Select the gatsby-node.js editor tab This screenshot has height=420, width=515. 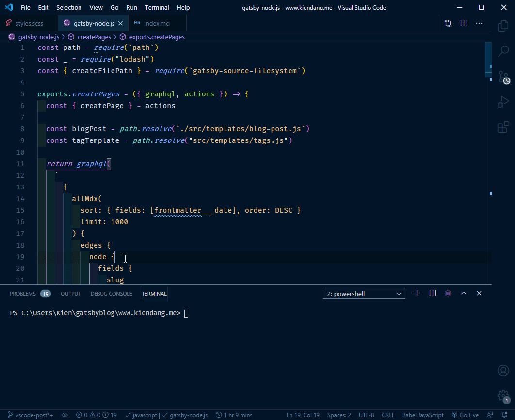[94, 23]
